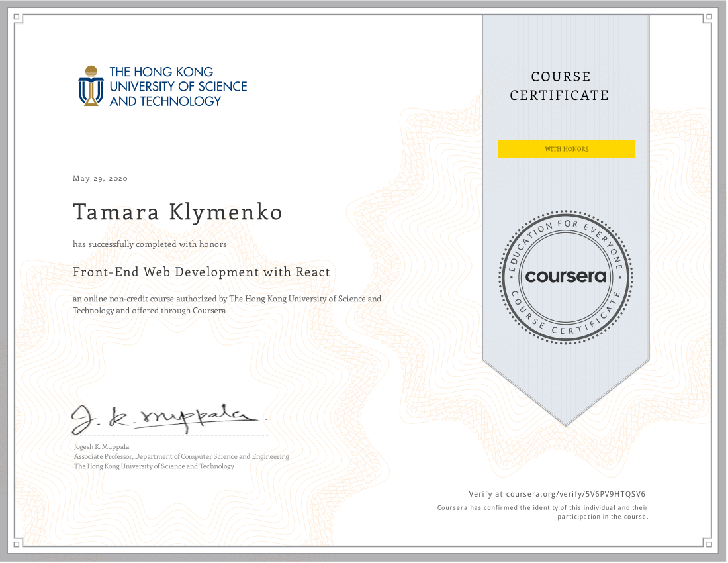This screenshot has width=728, height=563.
Task: Click the Associate Professor title line
Action: click(181, 456)
